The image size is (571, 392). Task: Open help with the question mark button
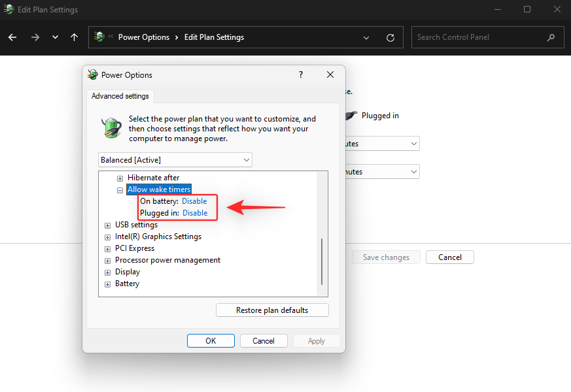[x=301, y=74]
